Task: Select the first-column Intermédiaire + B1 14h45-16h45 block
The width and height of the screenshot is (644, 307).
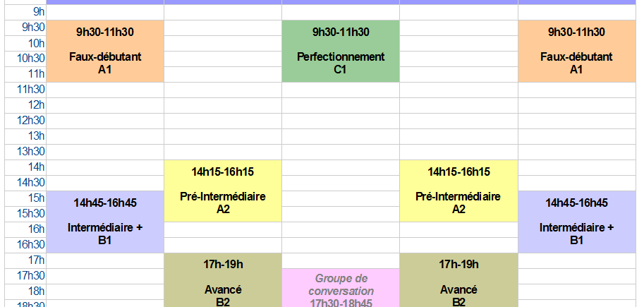Action: (105, 222)
